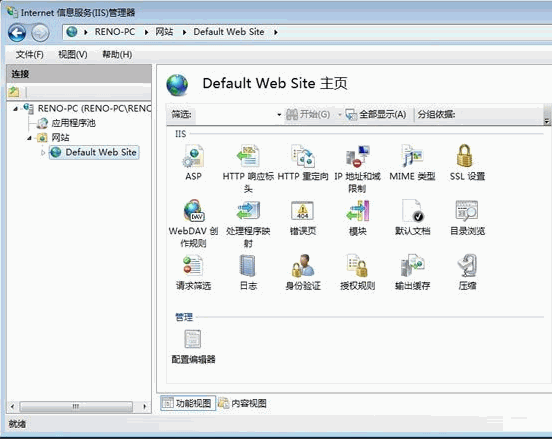
Task: Open MIME 类型 feature icon
Action: (412, 156)
